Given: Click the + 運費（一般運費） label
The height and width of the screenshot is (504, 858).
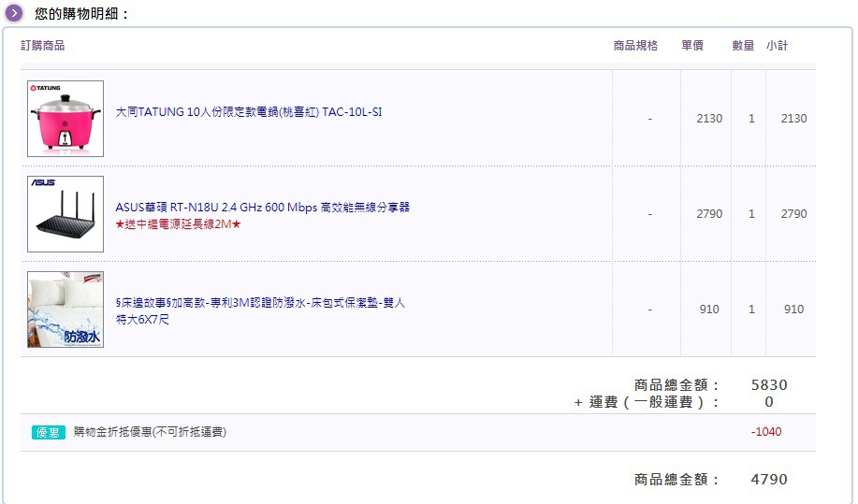Looking at the screenshot, I should [x=647, y=402].
